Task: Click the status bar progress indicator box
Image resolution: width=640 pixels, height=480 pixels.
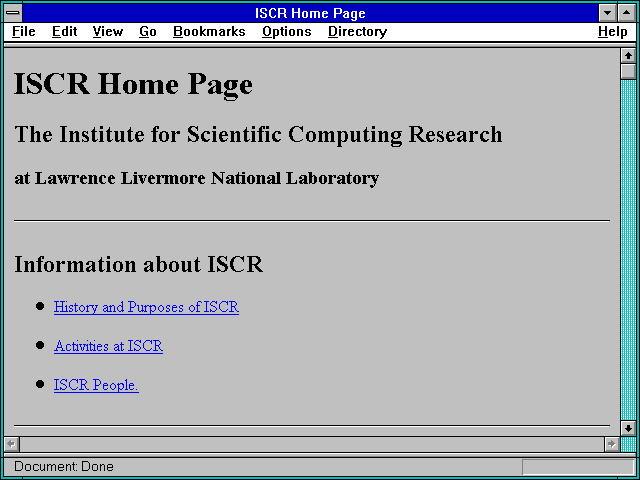Action: coord(578,467)
